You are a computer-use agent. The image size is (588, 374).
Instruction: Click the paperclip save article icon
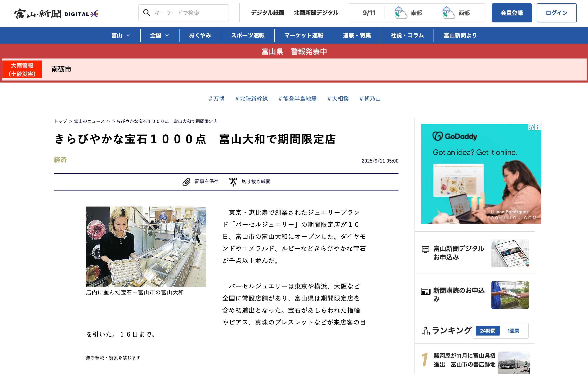186,182
